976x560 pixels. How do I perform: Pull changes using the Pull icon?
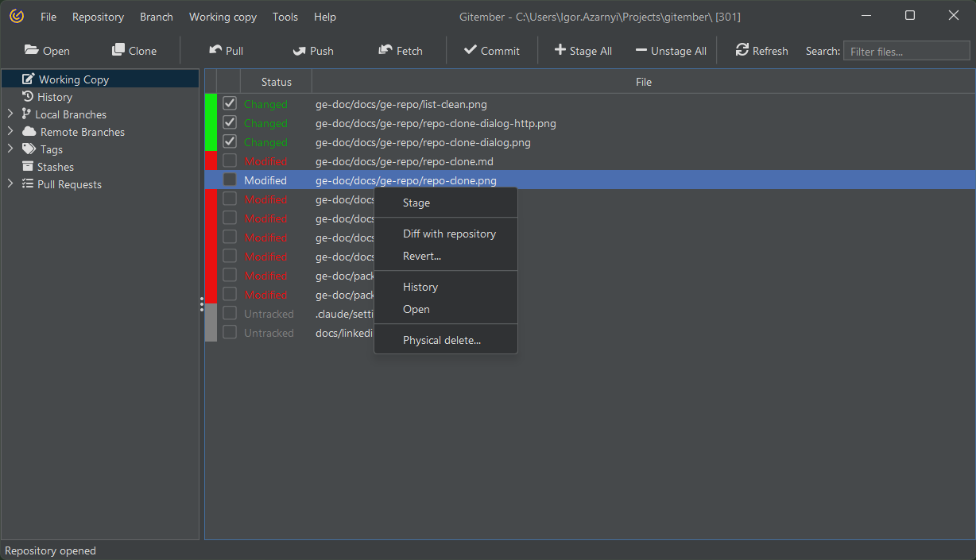[x=215, y=50]
